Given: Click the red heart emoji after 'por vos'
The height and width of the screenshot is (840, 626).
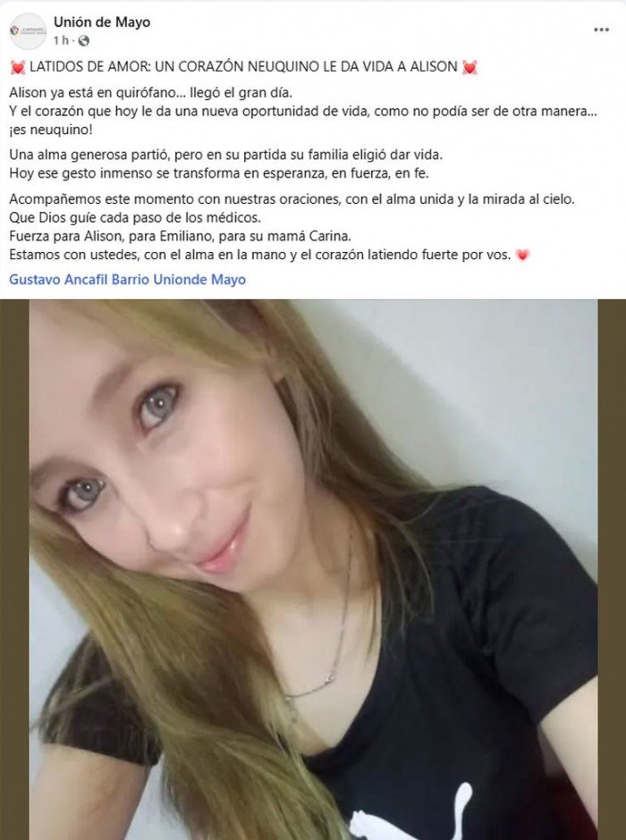Looking at the screenshot, I should [x=522, y=255].
